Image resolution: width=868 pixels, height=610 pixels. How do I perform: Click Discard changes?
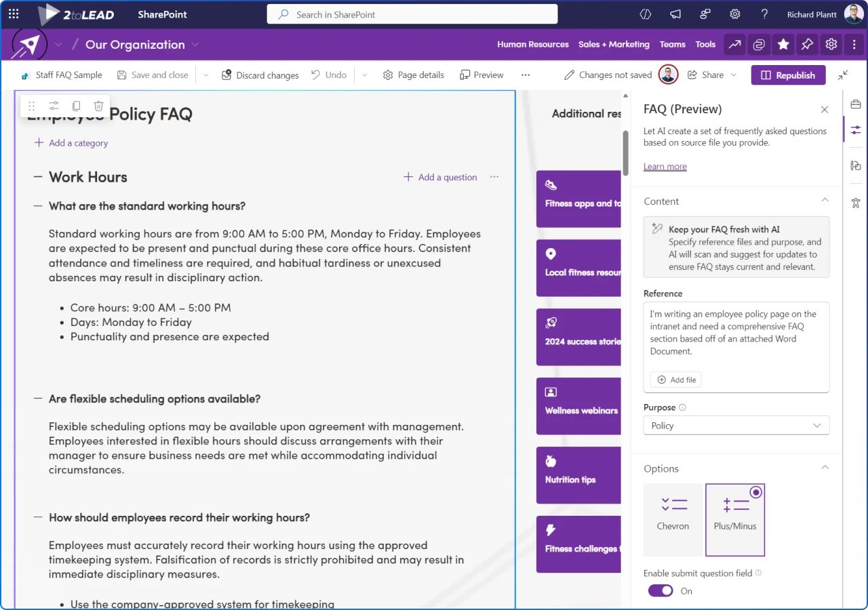(260, 75)
